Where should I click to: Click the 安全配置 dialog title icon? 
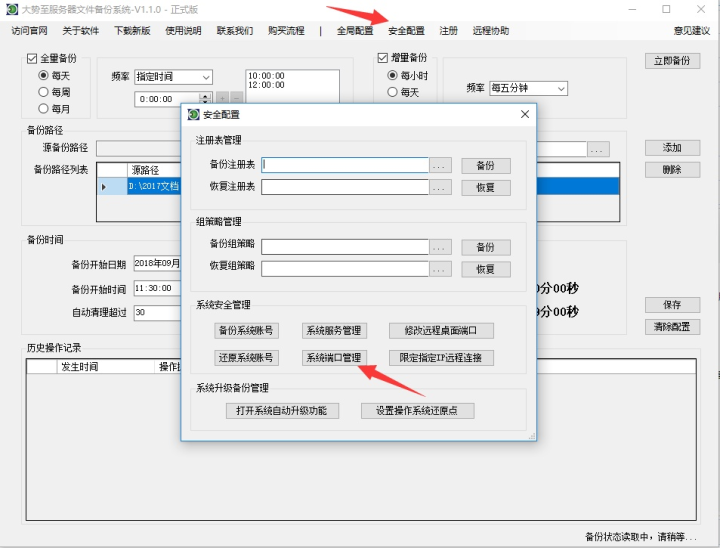coord(193,115)
